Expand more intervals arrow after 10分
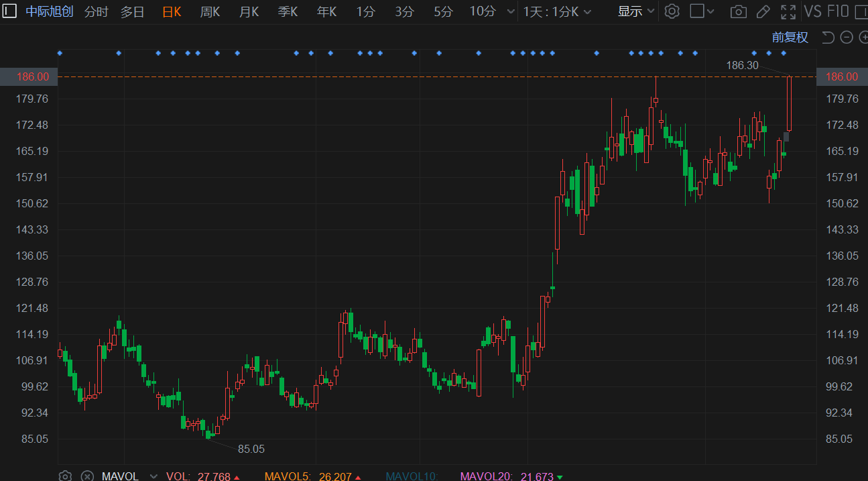868x481 pixels. 511,11
